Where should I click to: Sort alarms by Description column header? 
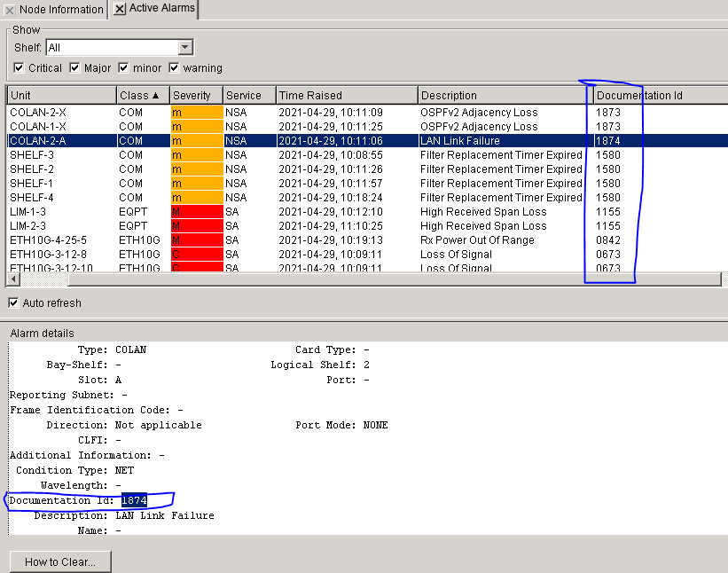(503, 95)
